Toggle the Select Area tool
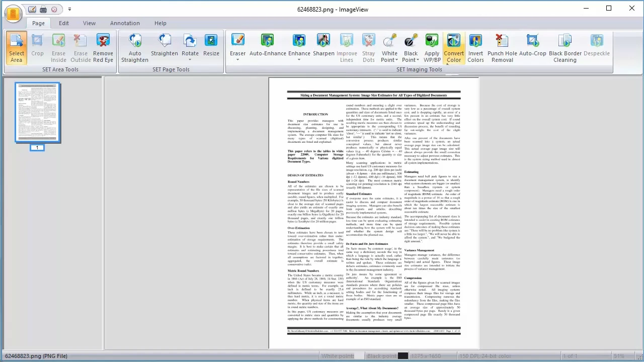Screen dimensions: 644x362 (16, 49)
